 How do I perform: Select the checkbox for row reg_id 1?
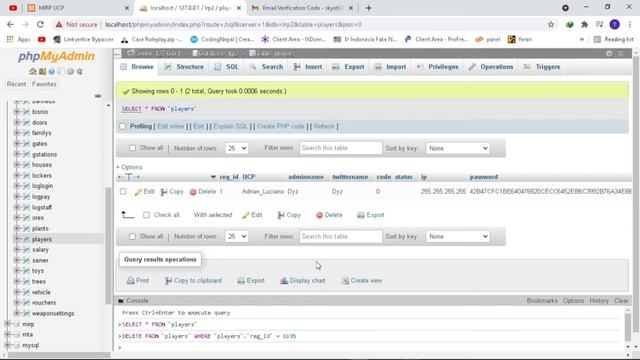click(123, 191)
